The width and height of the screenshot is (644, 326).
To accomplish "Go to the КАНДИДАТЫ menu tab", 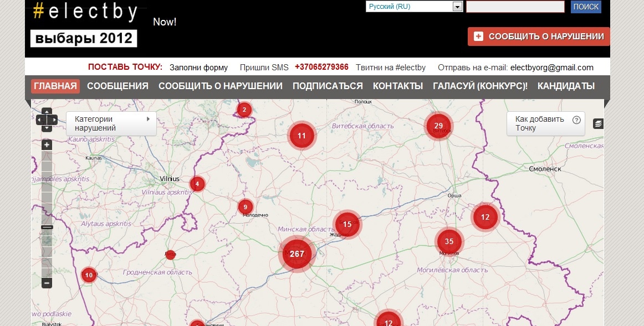I will (566, 86).
